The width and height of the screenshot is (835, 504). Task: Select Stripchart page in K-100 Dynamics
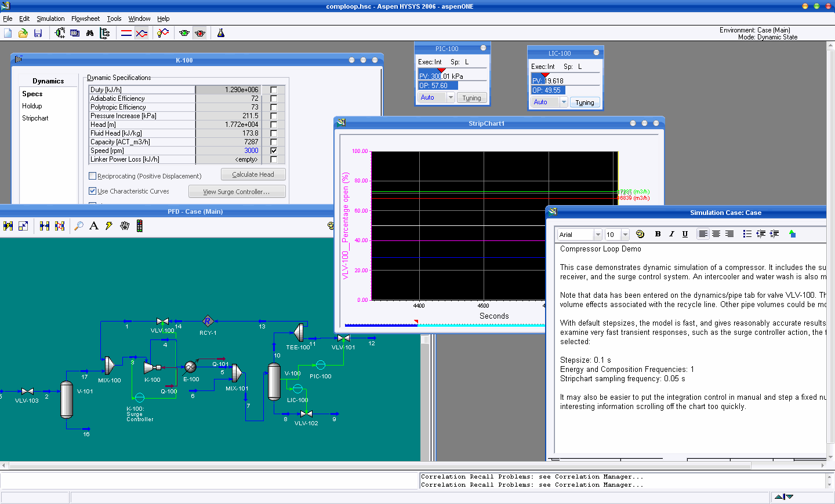(x=35, y=118)
